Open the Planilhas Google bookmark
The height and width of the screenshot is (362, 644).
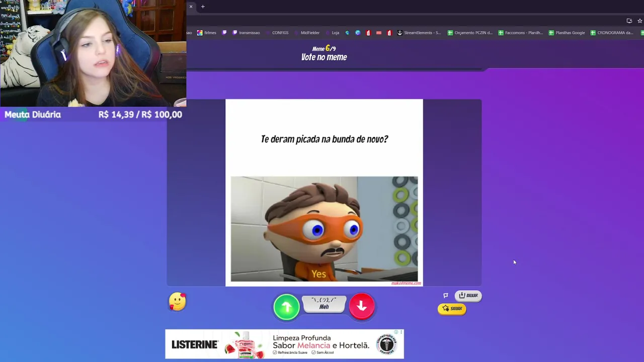[x=567, y=33]
